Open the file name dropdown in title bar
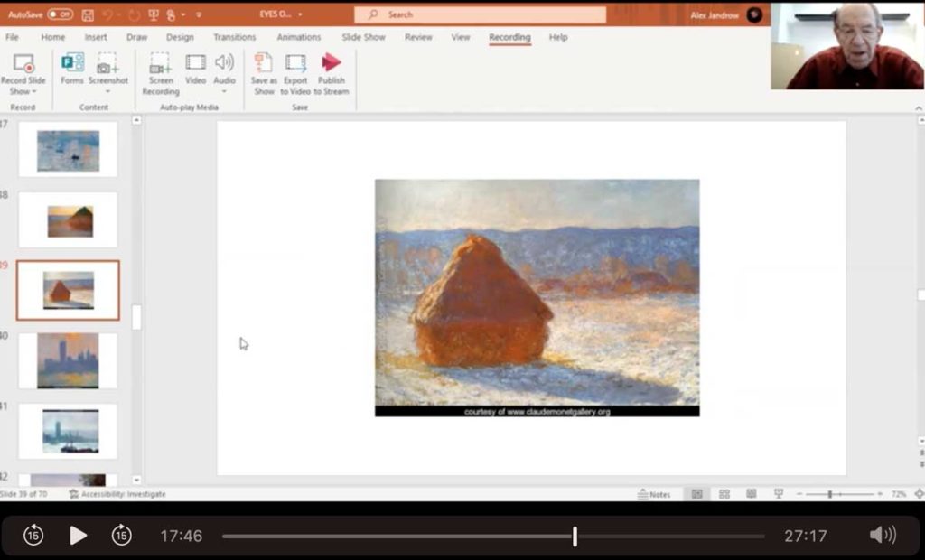 (x=300, y=14)
